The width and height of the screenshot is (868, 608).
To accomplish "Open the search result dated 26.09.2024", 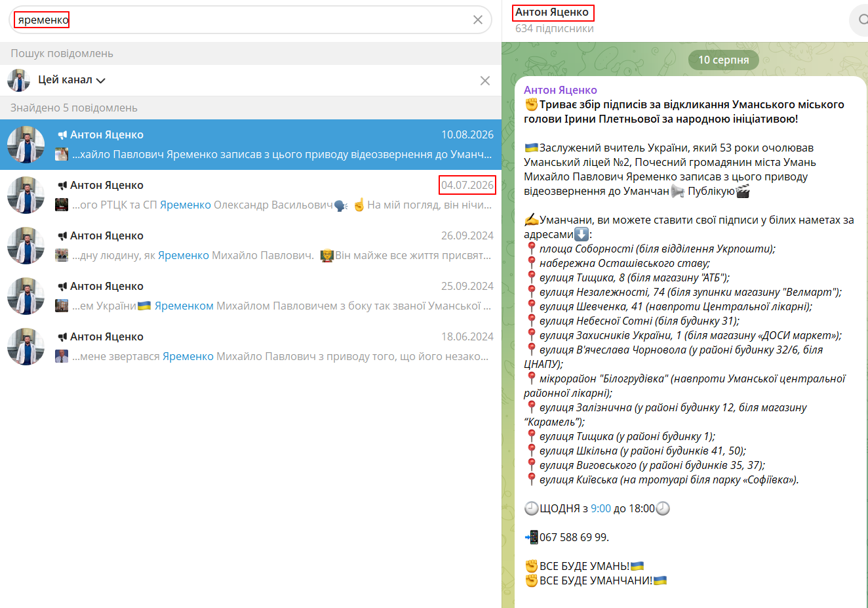I will click(x=250, y=245).
